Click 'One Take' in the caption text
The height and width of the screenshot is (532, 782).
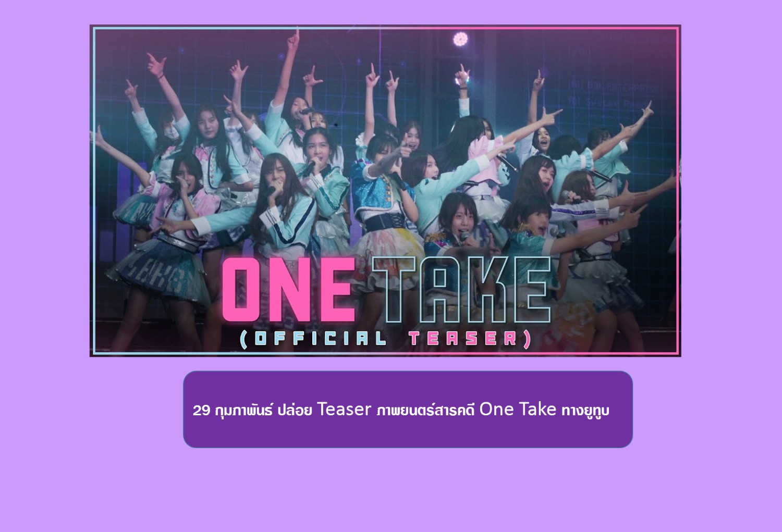tap(518, 410)
